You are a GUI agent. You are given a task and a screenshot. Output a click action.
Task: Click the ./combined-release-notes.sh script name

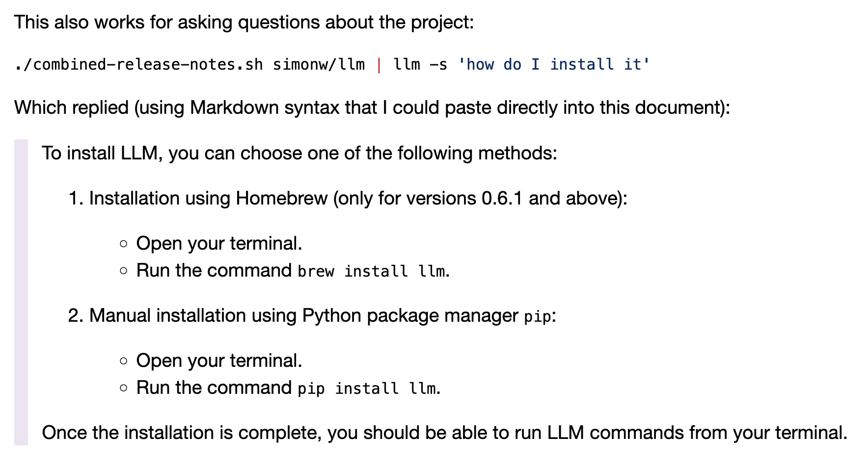click(x=138, y=65)
